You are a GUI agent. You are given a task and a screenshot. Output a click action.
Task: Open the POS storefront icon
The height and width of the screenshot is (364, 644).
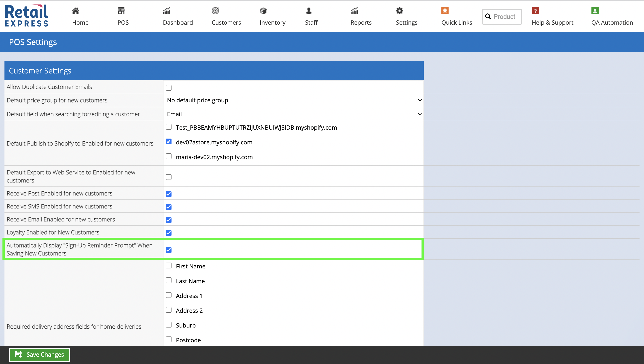coord(121,11)
